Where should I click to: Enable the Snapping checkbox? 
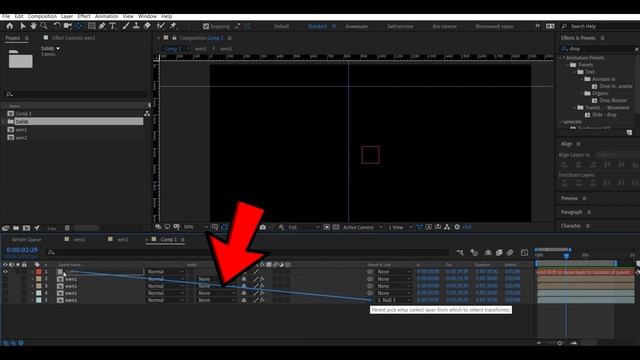pyautogui.click(x=206, y=26)
